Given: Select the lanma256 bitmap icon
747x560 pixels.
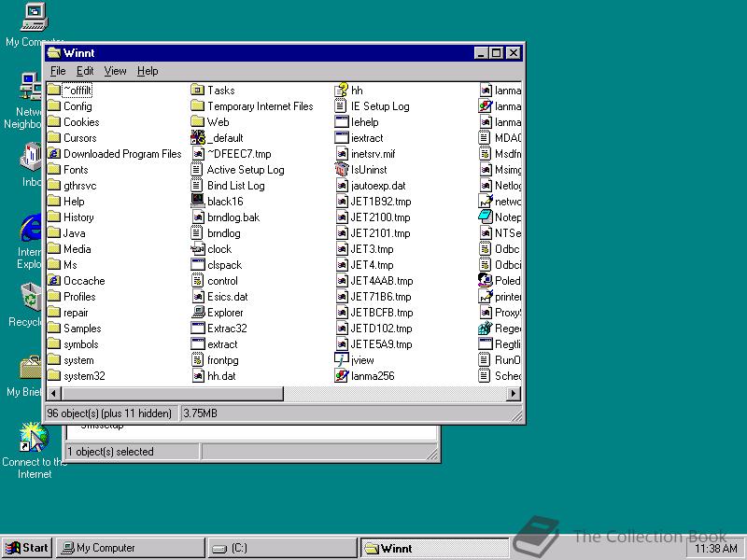Looking at the screenshot, I should pos(342,376).
